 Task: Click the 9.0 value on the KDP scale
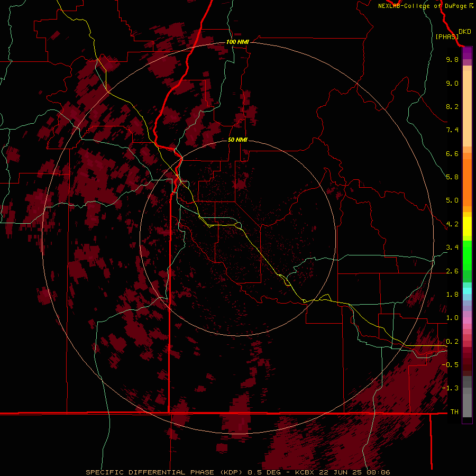coord(452,83)
